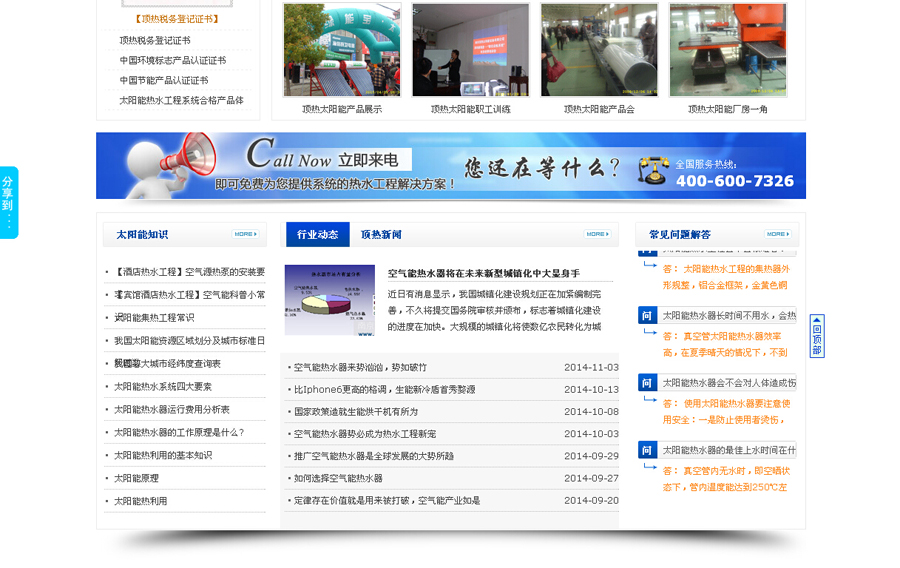This screenshot has height=568, width=900.
Task: Open 太阳能热水器运行费用分析表 article
Action: (x=172, y=410)
